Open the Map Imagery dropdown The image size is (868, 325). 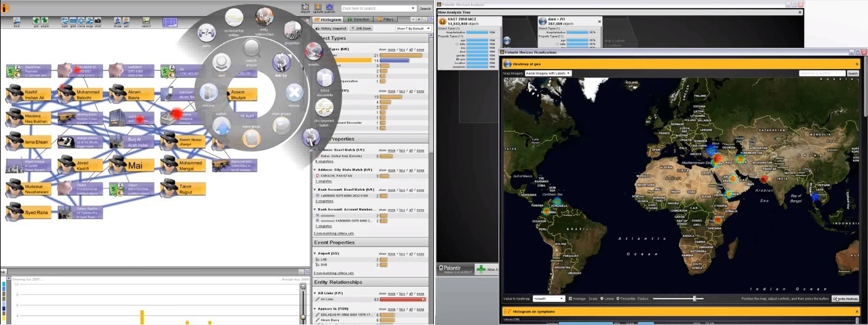(x=548, y=73)
